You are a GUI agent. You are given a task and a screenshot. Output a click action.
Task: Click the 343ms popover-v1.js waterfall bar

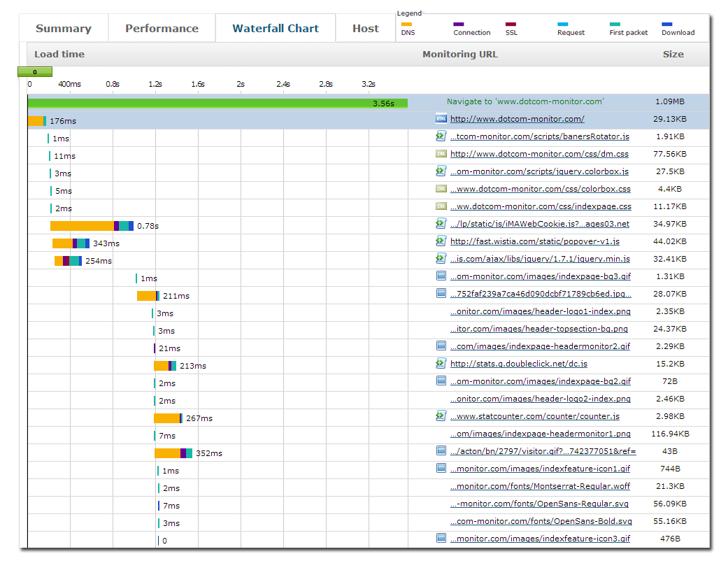(x=71, y=243)
